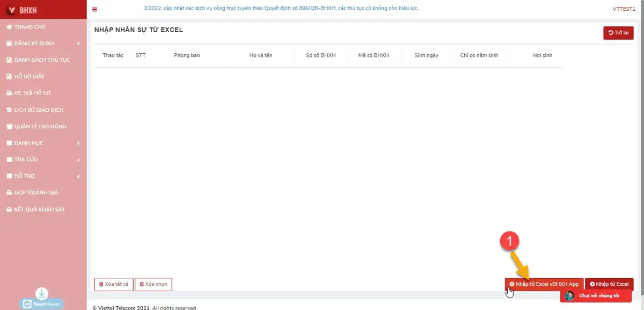This screenshot has height=310, width=644.
Task: Click the NHẬP NHÂN SỰ TỪ EXCEL heading
Action: [138, 30]
